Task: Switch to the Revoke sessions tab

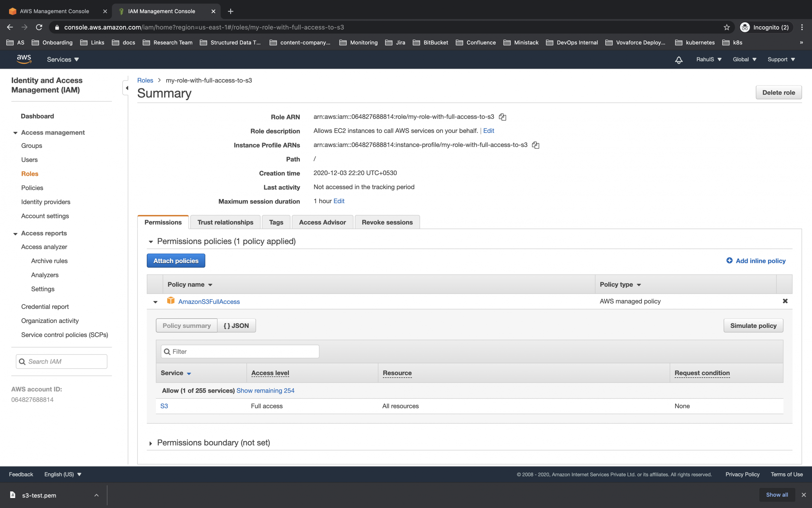Action: tap(387, 222)
